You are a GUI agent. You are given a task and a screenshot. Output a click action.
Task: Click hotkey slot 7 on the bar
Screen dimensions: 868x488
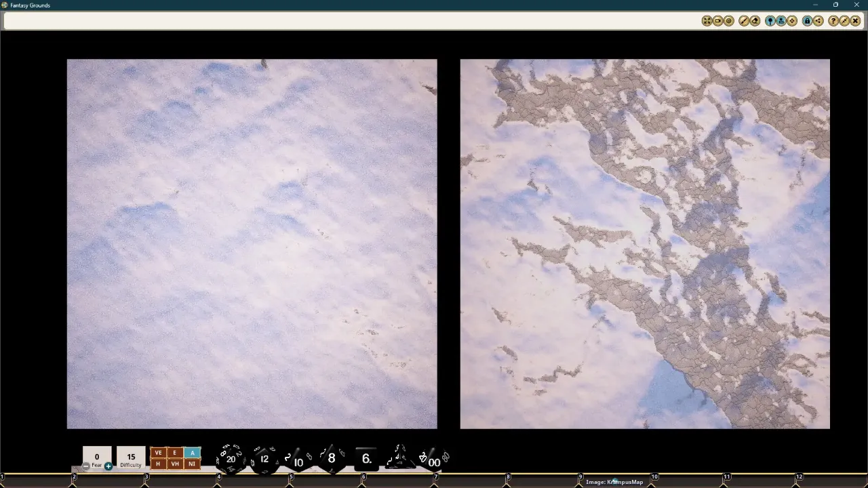pos(471,481)
